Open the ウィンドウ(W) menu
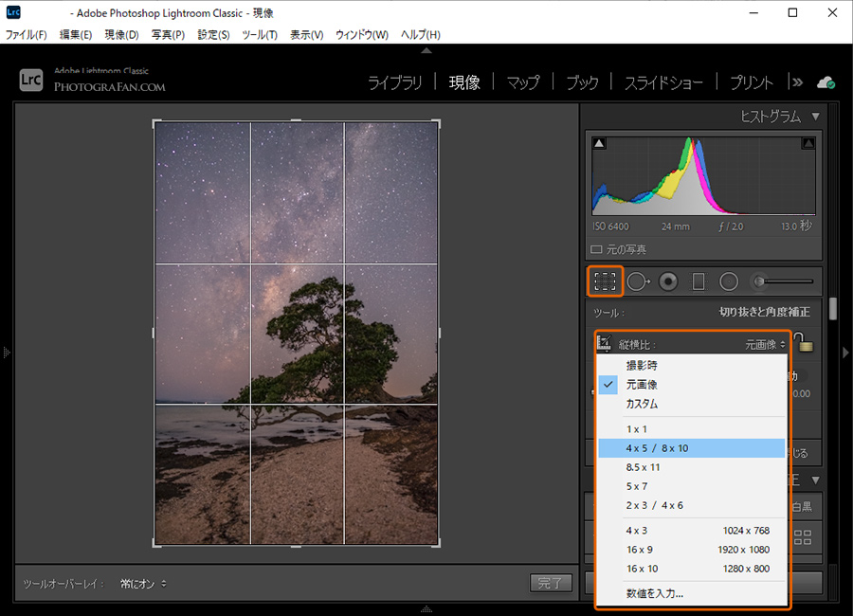 pos(362,35)
